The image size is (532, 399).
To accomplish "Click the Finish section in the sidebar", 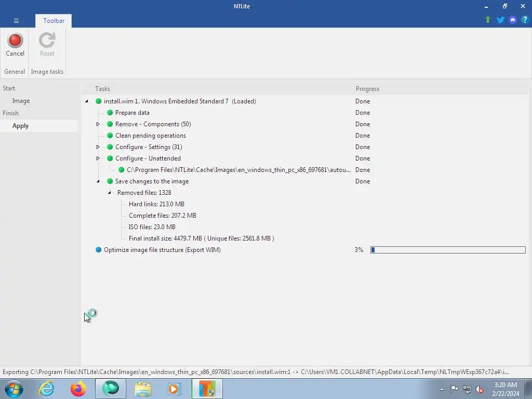I will tap(10, 113).
